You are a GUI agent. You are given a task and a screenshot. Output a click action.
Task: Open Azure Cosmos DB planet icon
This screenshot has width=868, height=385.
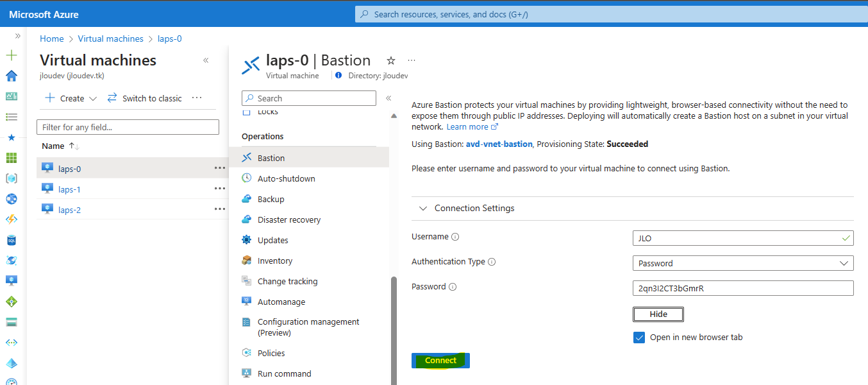[x=12, y=261]
